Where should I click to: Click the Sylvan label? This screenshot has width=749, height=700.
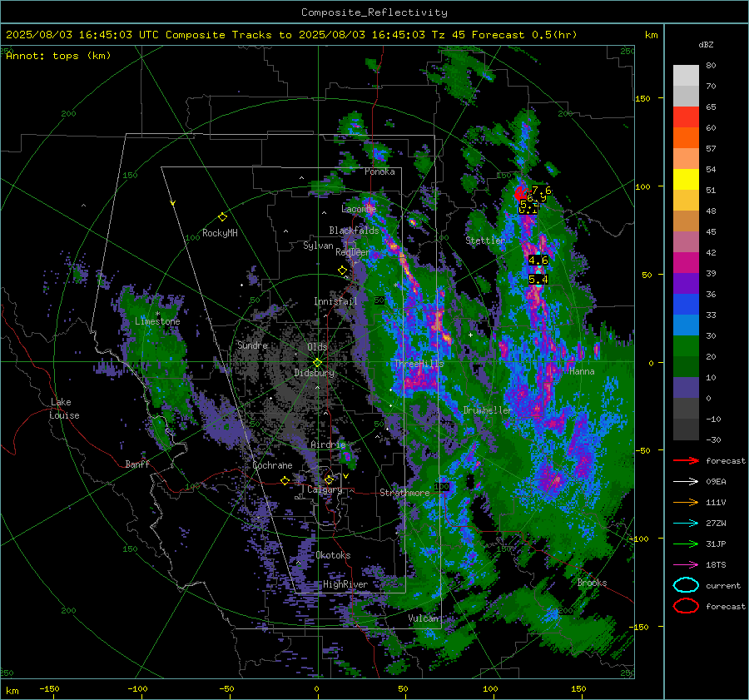tap(318, 246)
